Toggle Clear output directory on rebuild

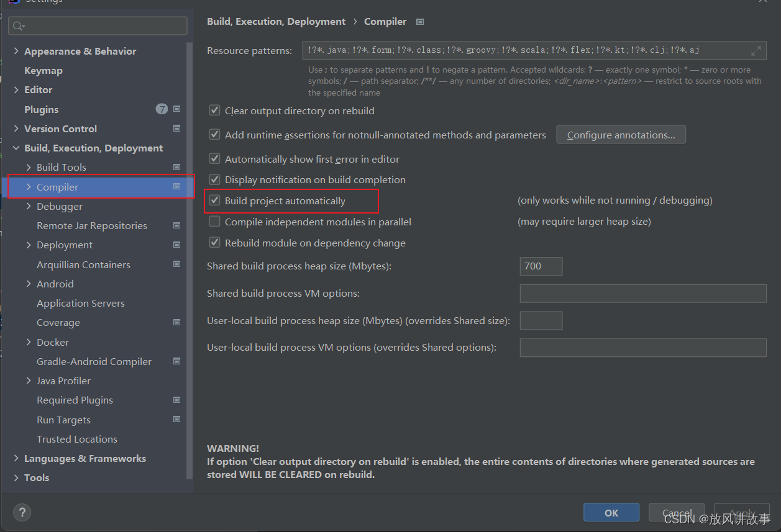(214, 110)
